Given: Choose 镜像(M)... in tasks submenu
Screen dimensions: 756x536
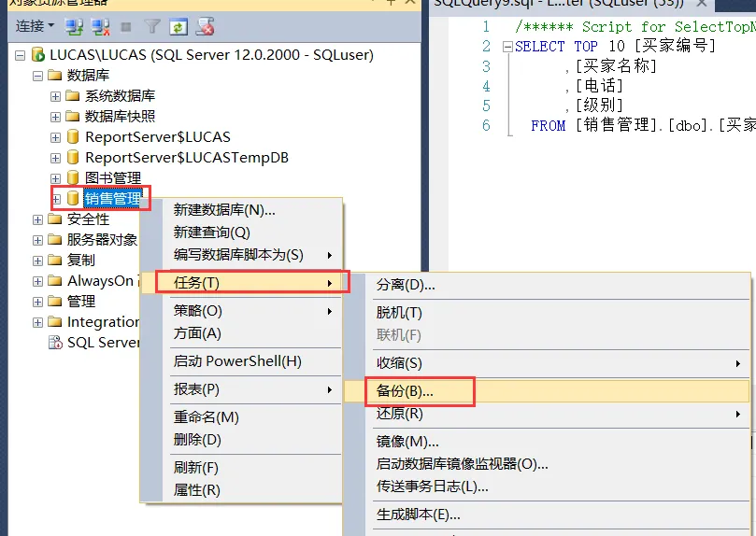Looking at the screenshot, I should 547,442.
